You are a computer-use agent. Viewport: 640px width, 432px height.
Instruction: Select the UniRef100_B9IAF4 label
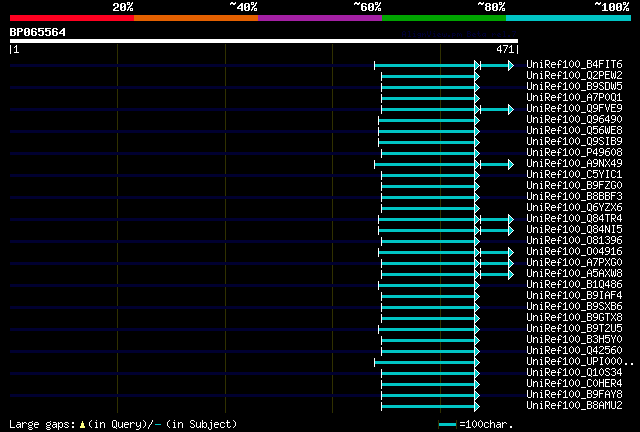point(574,296)
